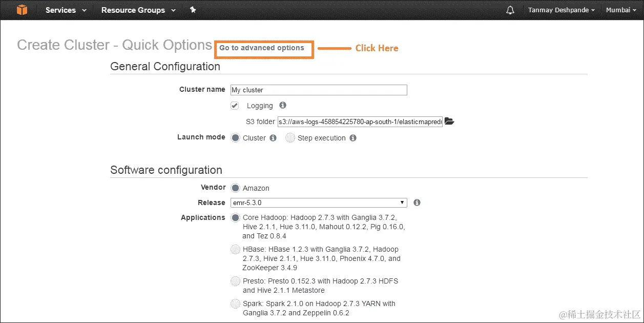The image size is (644, 323).
Task: Choose the HBase application option
Action: [x=235, y=249]
